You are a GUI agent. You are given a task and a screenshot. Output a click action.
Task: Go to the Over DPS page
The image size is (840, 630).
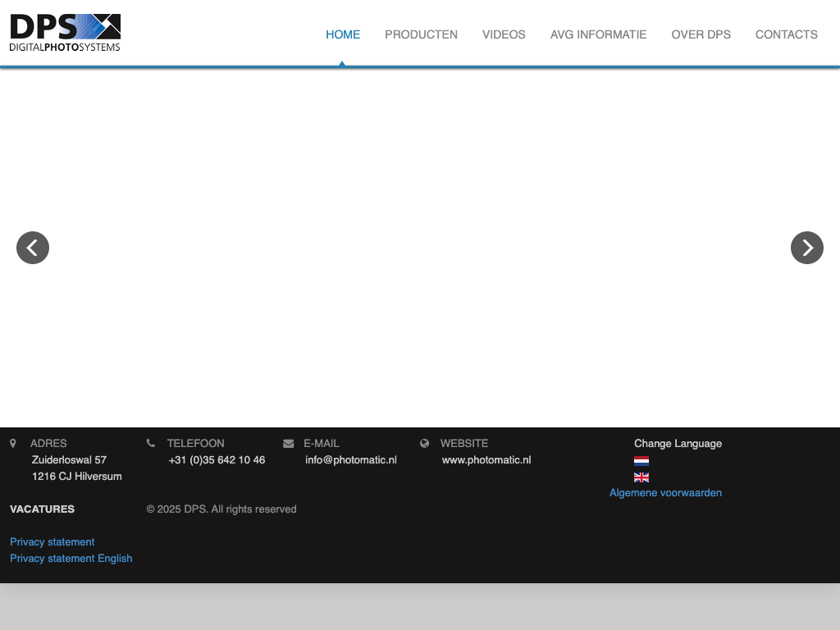(701, 34)
